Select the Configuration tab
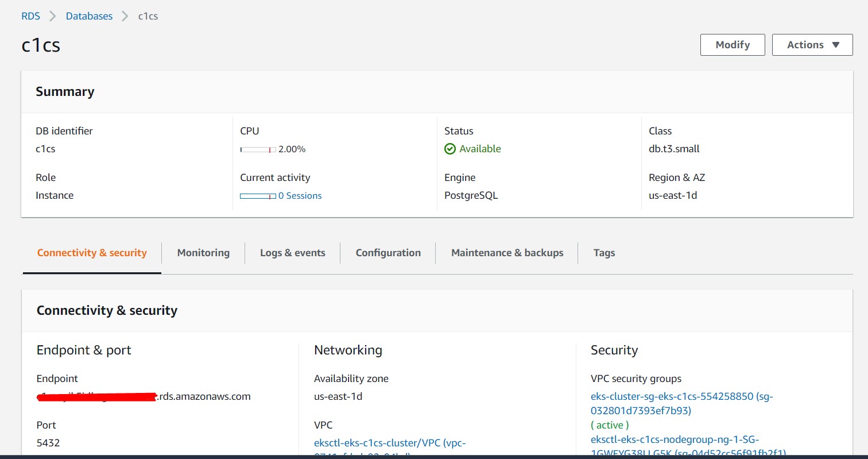The height and width of the screenshot is (459, 868). 388,253
